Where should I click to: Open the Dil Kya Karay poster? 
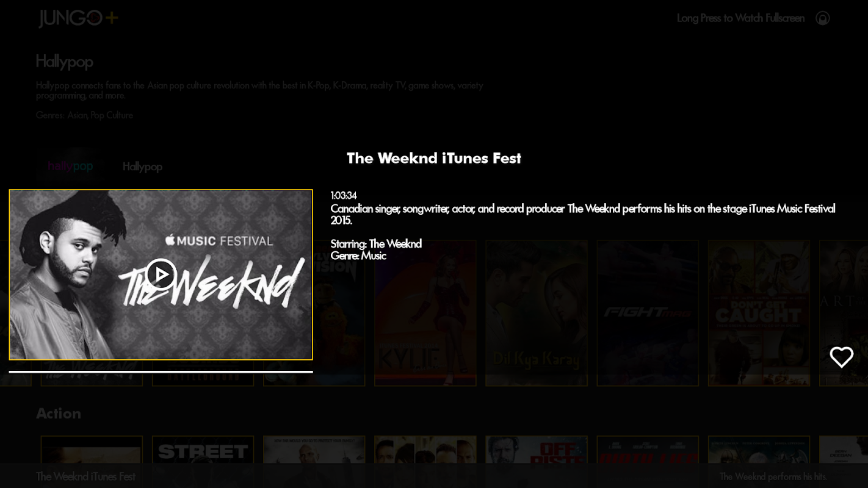pos(537,313)
